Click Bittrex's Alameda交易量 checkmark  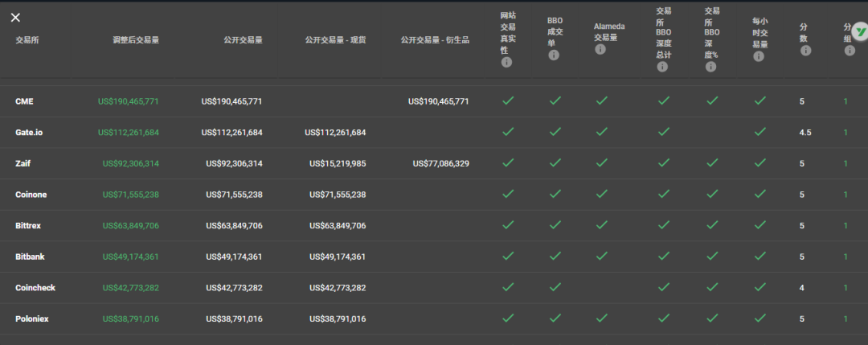tap(602, 225)
